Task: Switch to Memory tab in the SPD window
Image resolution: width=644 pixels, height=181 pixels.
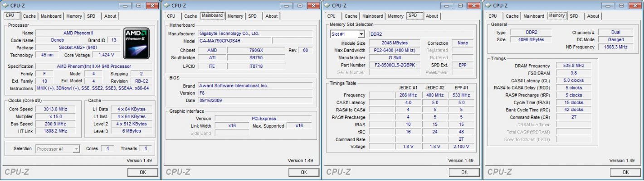Action: coord(395,16)
